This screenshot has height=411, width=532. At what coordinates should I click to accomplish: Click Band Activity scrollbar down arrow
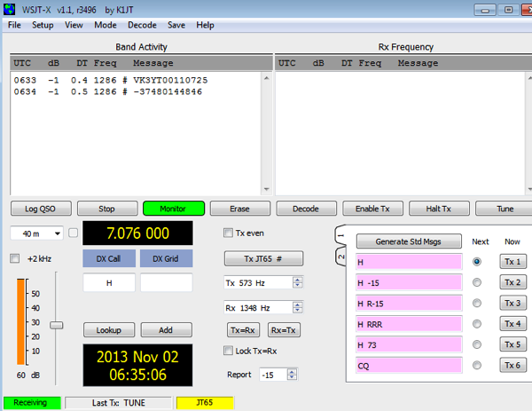pyautogui.click(x=267, y=189)
